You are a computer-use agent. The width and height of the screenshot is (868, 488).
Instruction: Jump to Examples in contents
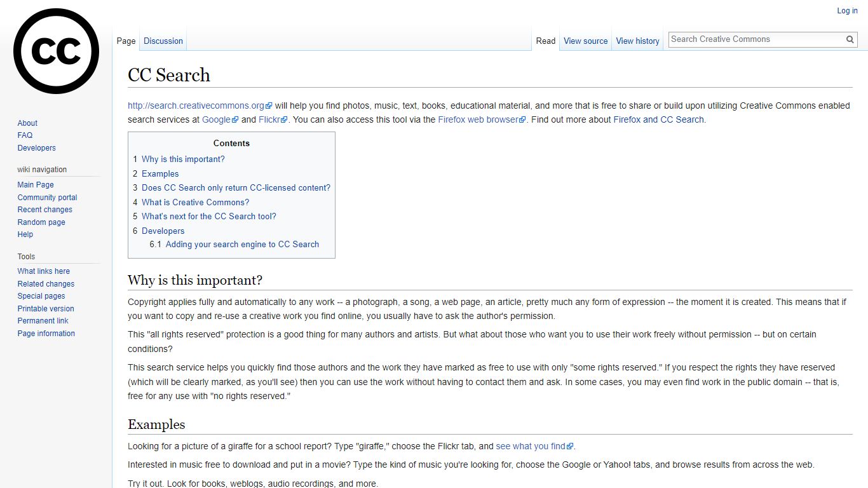pos(160,173)
